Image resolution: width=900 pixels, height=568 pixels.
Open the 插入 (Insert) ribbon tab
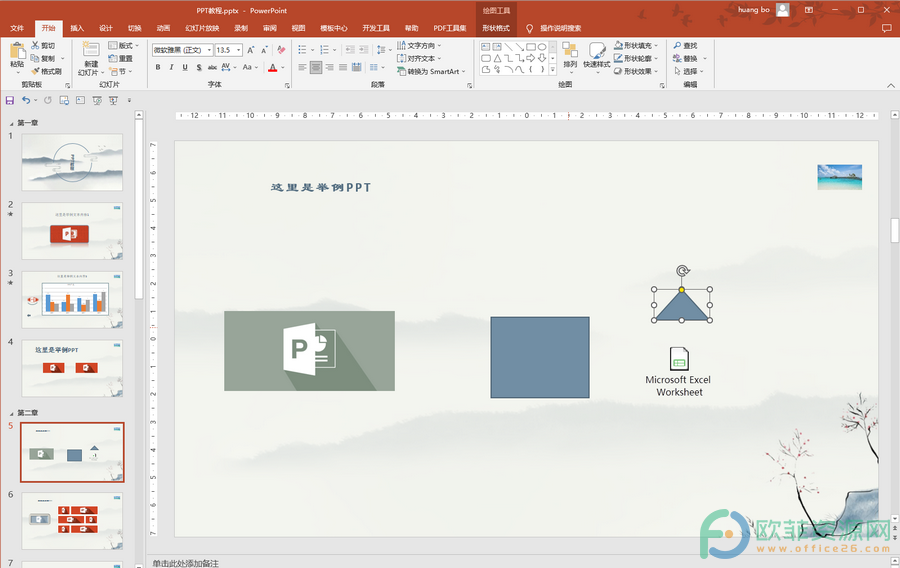click(77, 28)
